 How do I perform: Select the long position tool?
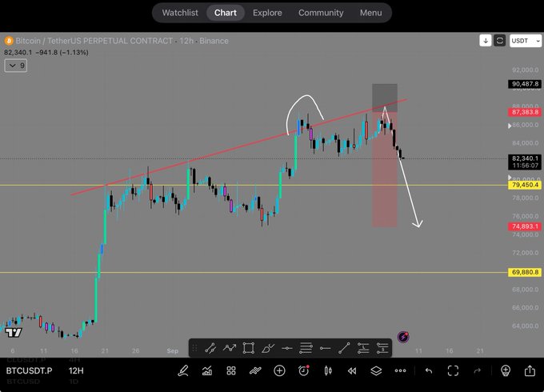(363, 348)
